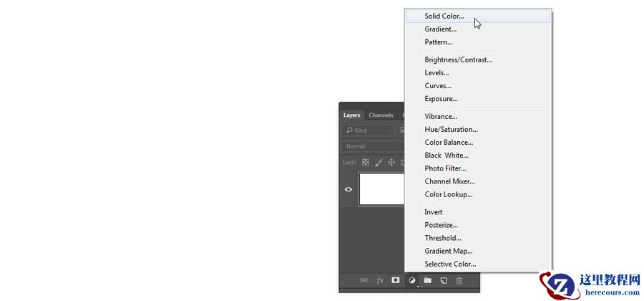Toggle the lock position move icon
This screenshot has height=301, width=644.
(391, 163)
